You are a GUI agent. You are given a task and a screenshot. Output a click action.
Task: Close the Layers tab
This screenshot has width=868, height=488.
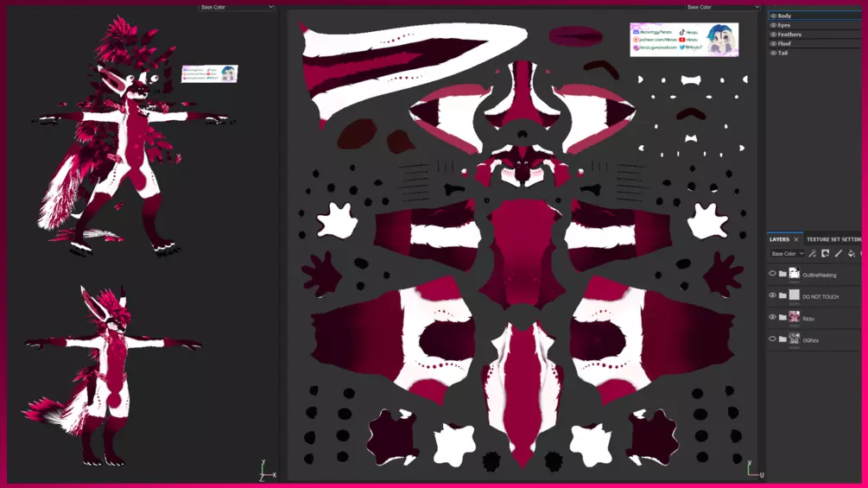tap(796, 239)
